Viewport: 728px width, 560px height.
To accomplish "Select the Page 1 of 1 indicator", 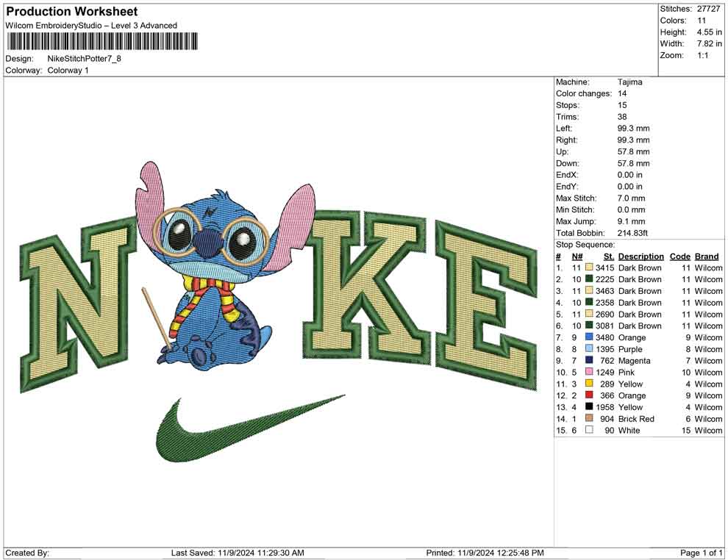I will tap(701, 553).
